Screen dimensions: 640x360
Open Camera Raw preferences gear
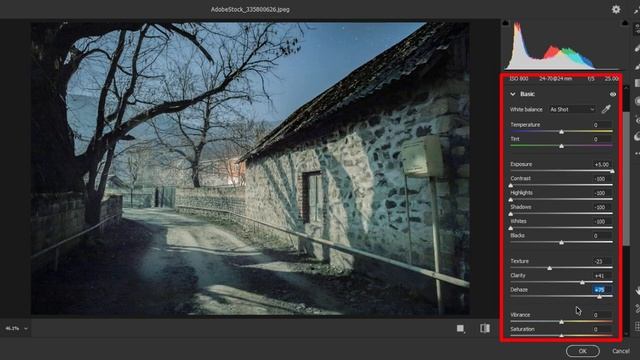coord(616,9)
